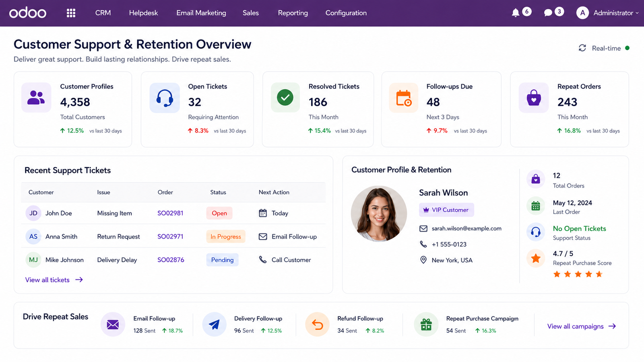Follow the View all campaigns link
The image size is (644, 362).
[582, 326]
